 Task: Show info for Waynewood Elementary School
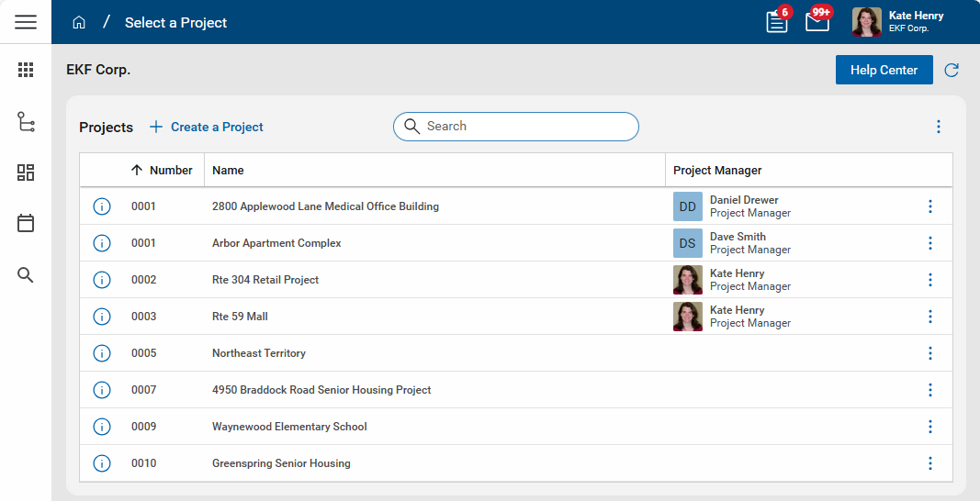tap(102, 427)
